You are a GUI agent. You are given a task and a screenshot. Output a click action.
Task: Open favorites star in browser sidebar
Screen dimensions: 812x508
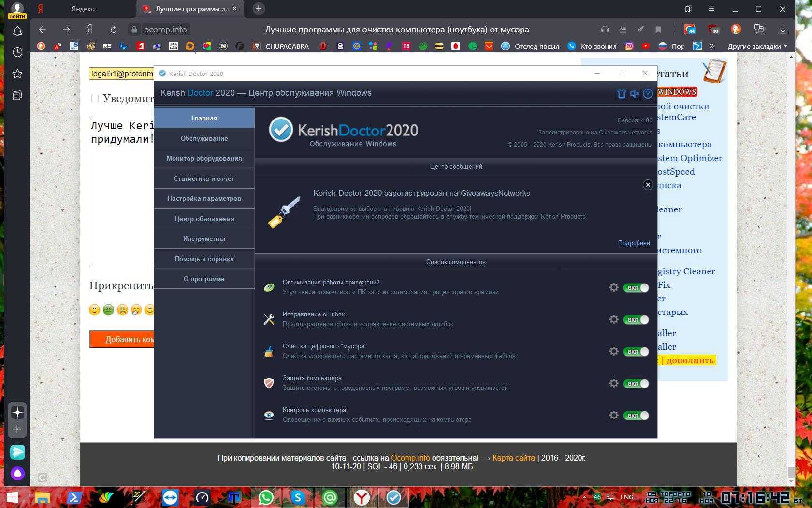tap(17, 74)
